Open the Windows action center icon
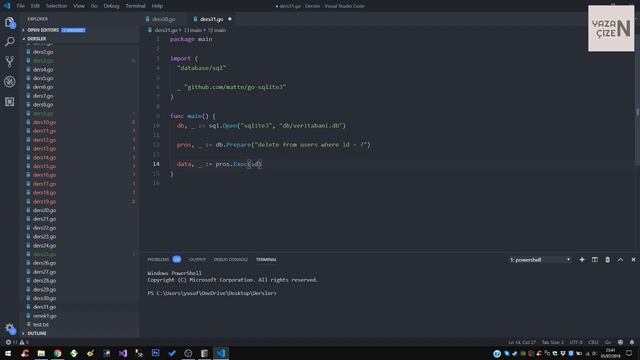Image resolution: width=640 pixels, height=360 pixels. pos(629,353)
